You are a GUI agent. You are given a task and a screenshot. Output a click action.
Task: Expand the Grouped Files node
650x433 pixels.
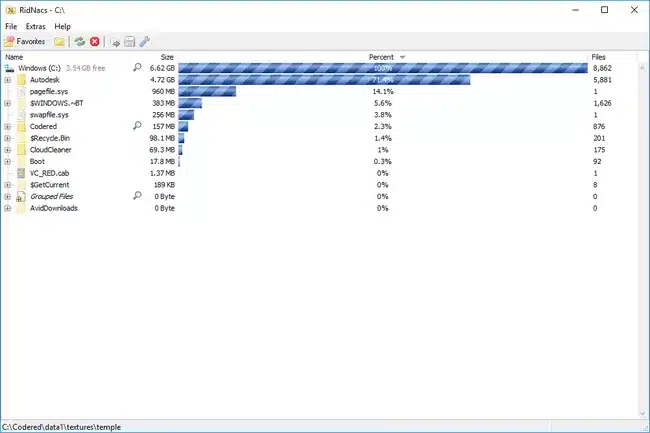coord(8,197)
